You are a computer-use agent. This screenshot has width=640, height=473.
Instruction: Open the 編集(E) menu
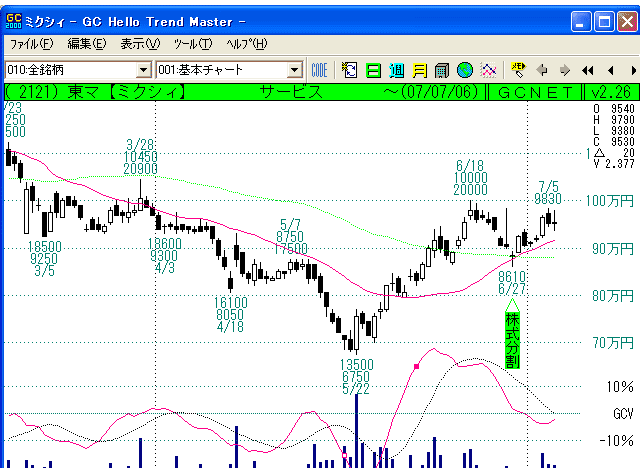tap(87, 44)
